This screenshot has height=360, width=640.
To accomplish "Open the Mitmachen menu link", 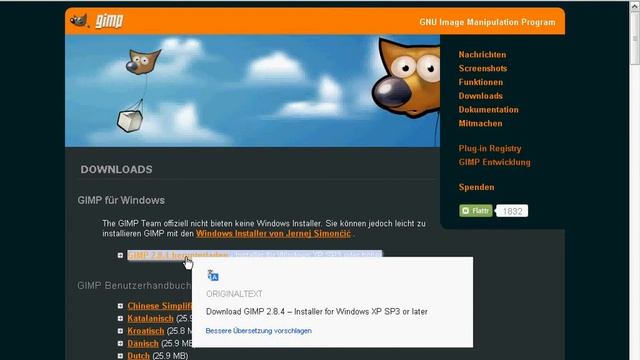I will click(x=480, y=123).
